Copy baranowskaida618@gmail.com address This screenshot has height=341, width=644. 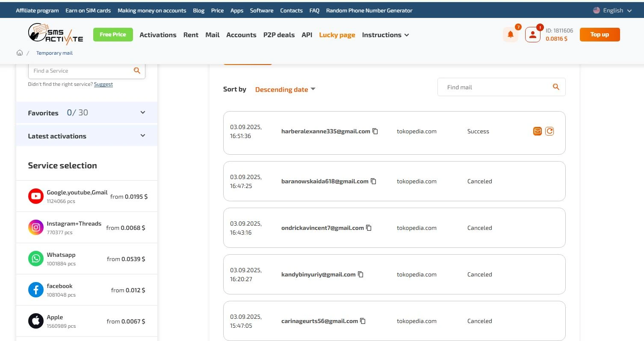pyautogui.click(x=373, y=181)
